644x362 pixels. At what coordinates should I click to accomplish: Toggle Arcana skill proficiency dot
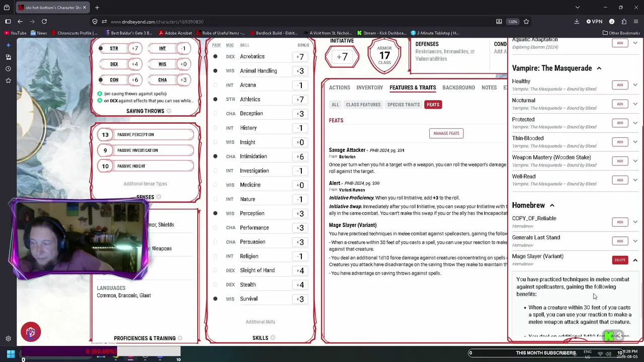pos(215,85)
